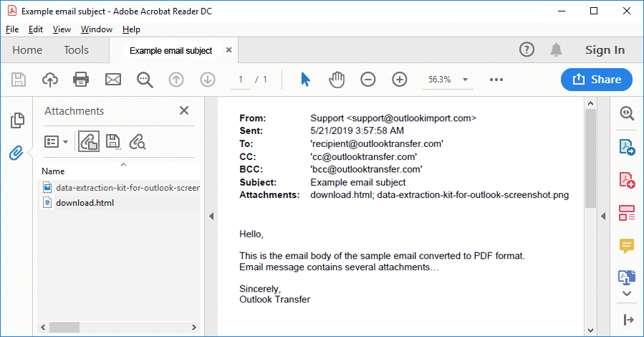
Task: Close the Attachments panel
Action: [x=184, y=110]
